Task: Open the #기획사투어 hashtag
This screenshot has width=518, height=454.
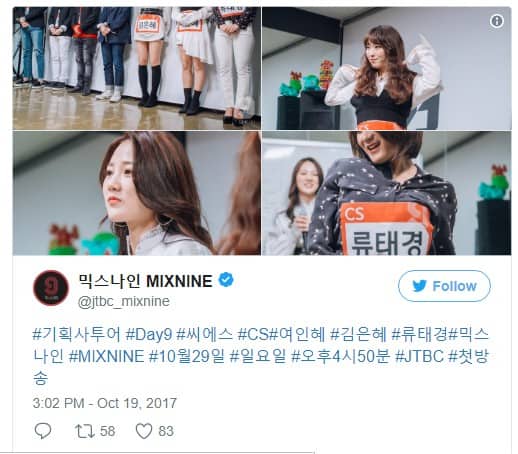Action: click(x=77, y=334)
